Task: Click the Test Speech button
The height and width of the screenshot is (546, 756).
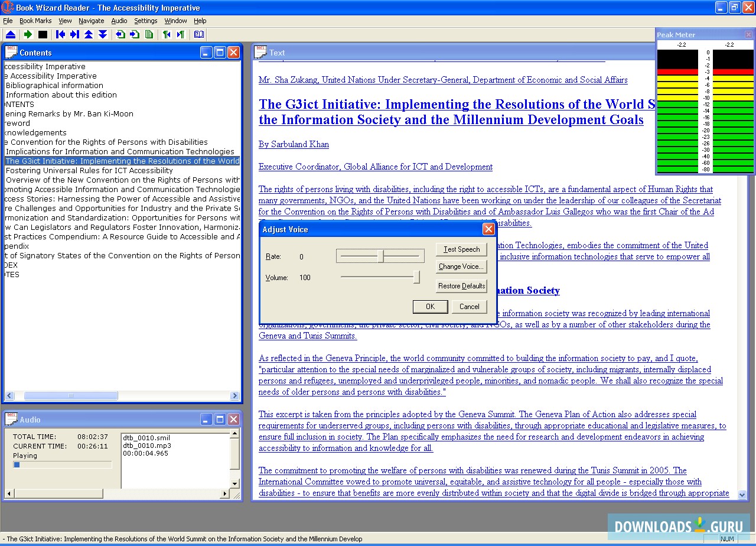Action: (x=461, y=249)
